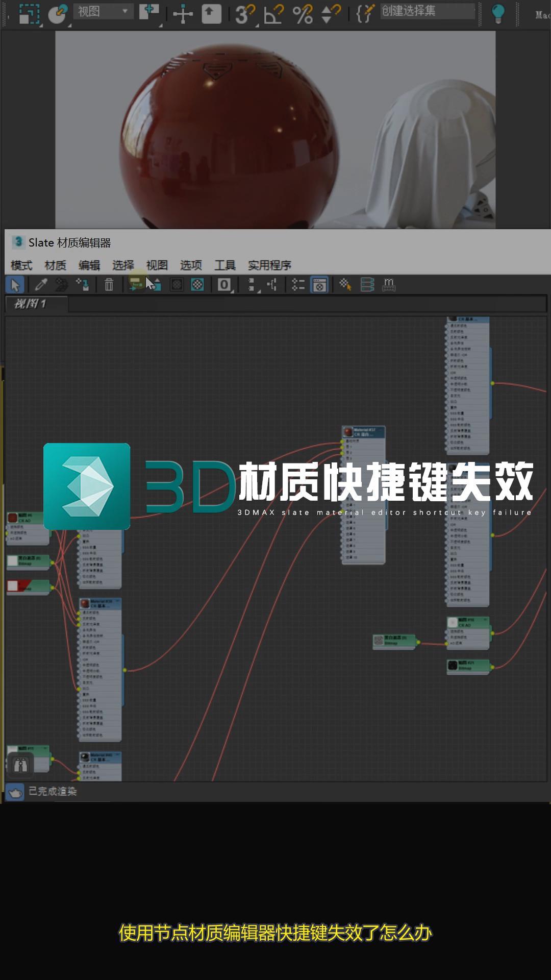Click the select by material icon

[x=345, y=285]
